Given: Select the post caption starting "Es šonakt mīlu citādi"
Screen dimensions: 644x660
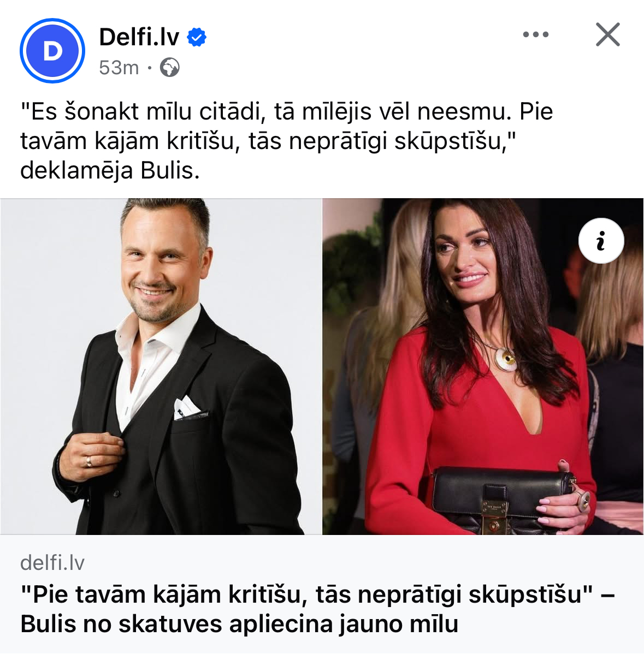Looking at the screenshot, I should pyautogui.click(x=287, y=141).
